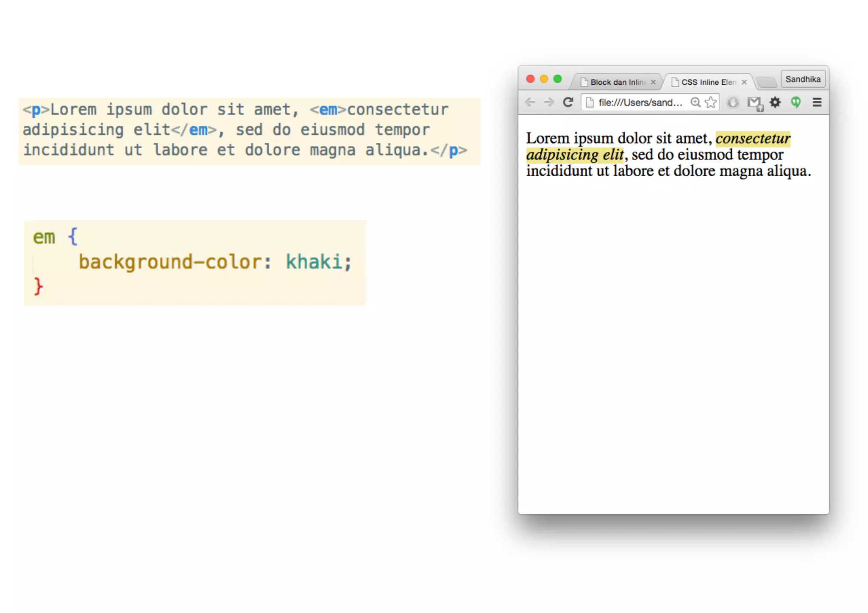Close the 'CSS Inline Elem' tab

pos(744,82)
